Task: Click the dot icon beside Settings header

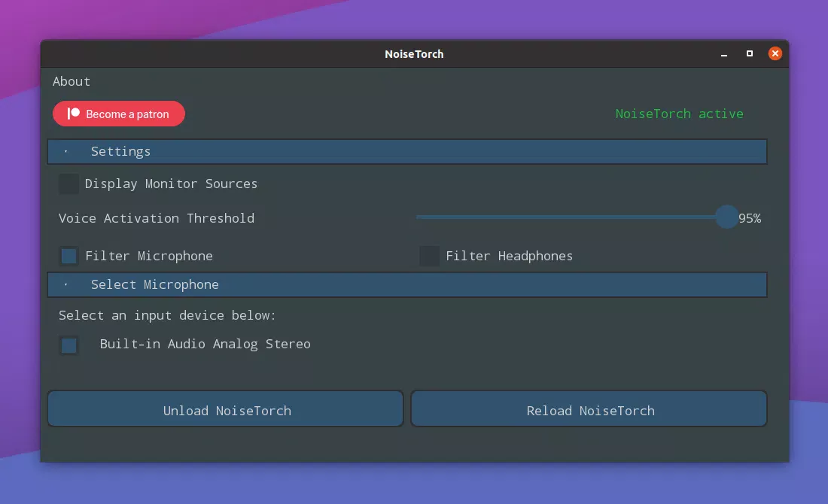Action: 66,151
